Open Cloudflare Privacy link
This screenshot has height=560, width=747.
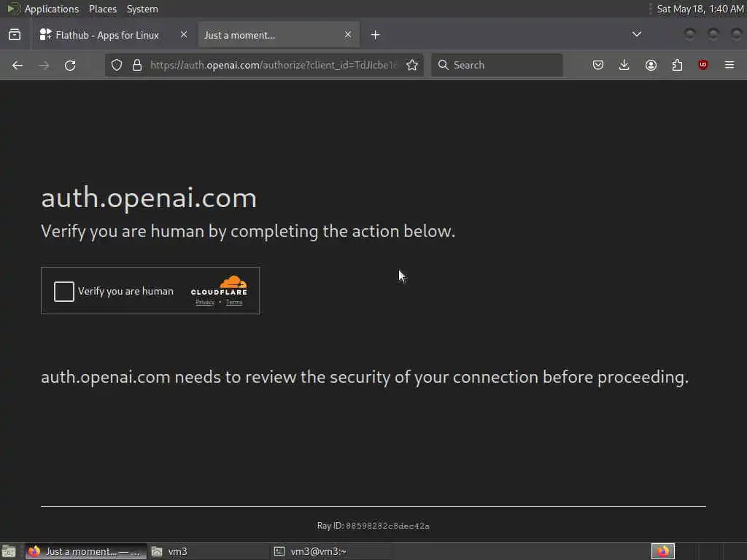(x=205, y=303)
